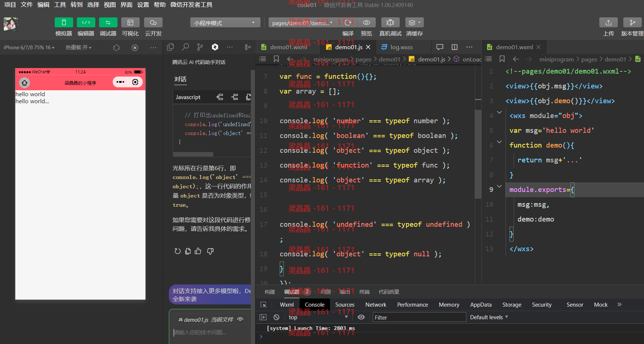Image resolution: width=644 pixels, height=344 pixels.
Task: Collapse the module.exports fold arrow
Action: (499, 186)
